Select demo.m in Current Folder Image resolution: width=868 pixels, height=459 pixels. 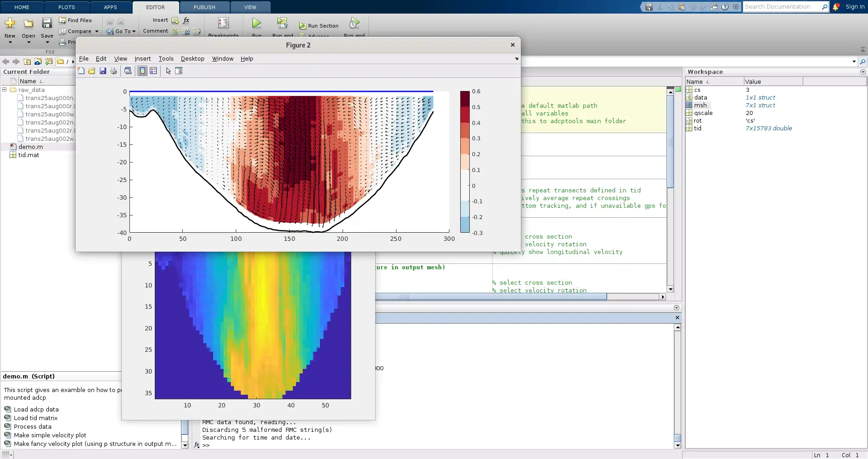(30, 147)
